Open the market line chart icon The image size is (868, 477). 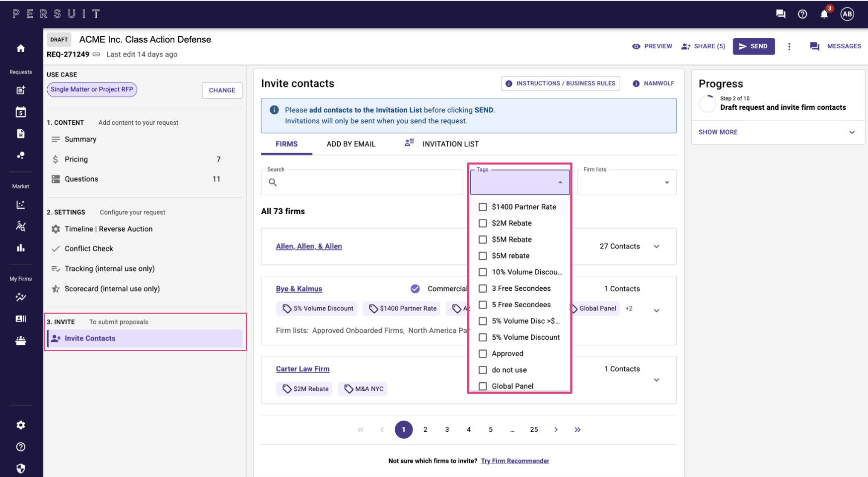20,204
